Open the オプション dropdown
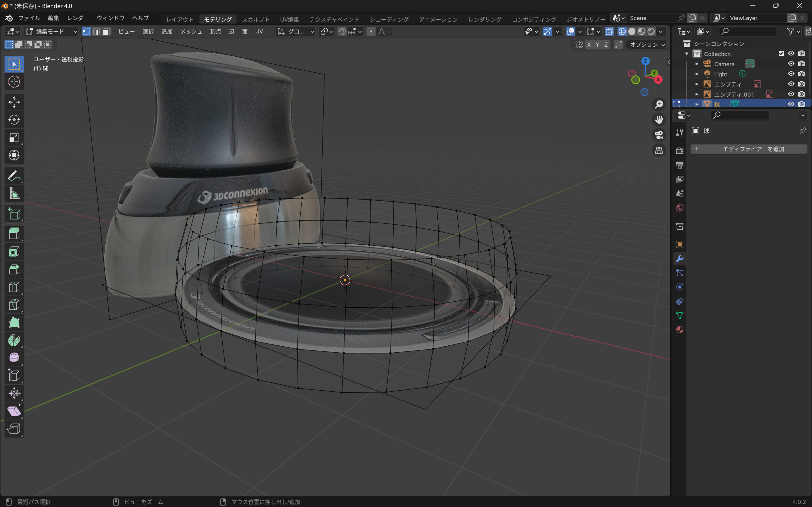812x507 pixels. tap(646, 45)
